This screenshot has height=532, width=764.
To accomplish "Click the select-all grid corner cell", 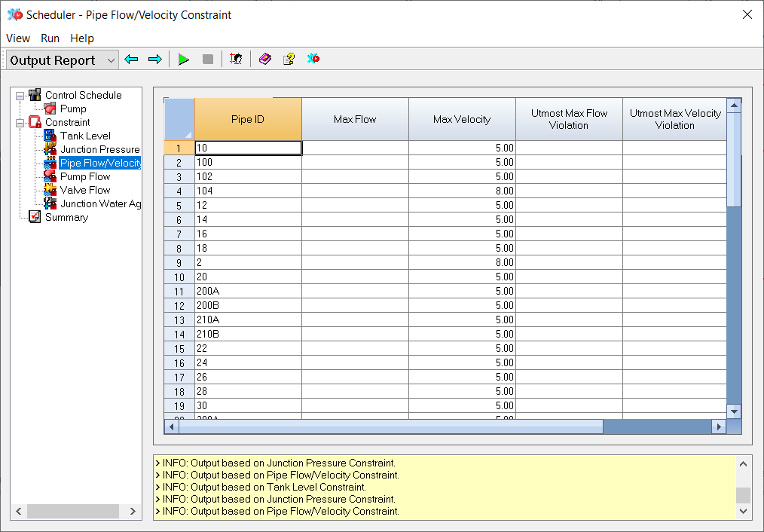I will point(179,119).
